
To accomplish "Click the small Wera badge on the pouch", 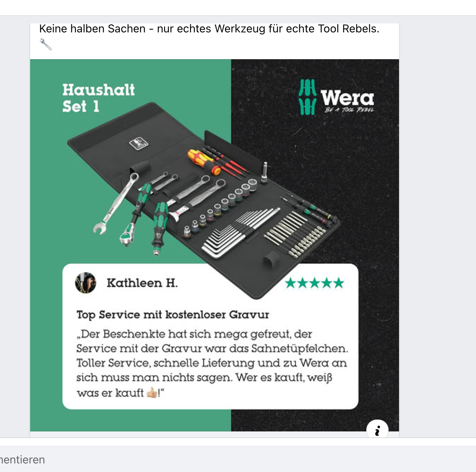I will click(x=138, y=143).
